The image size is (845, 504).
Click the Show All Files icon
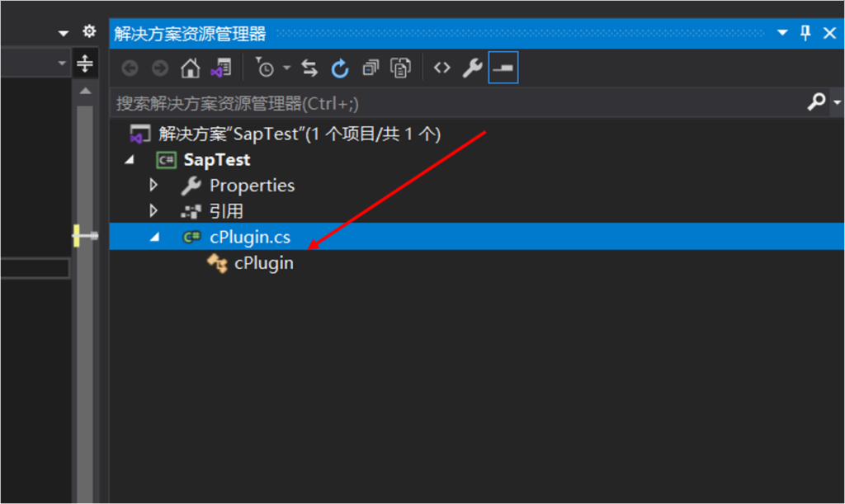[401, 68]
